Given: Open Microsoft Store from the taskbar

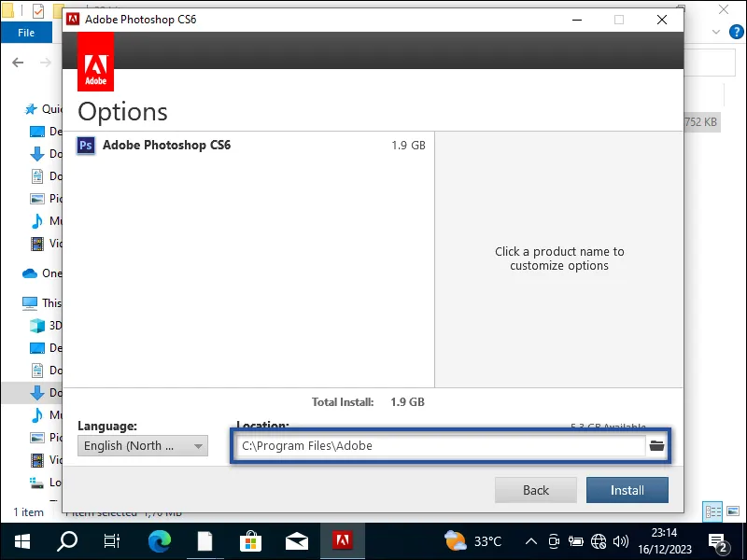Looking at the screenshot, I should [x=250, y=539].
